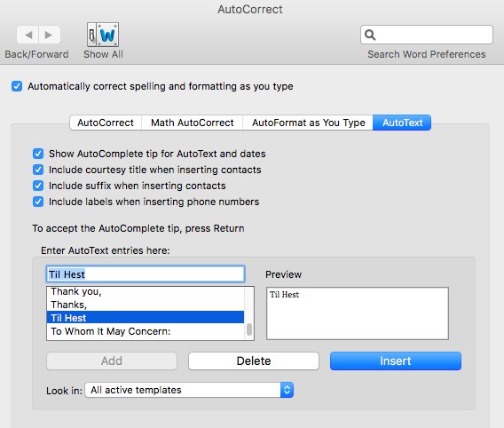504x428 pixels.
Task: Open Show All preferences icon
Action: click(103, 35)
